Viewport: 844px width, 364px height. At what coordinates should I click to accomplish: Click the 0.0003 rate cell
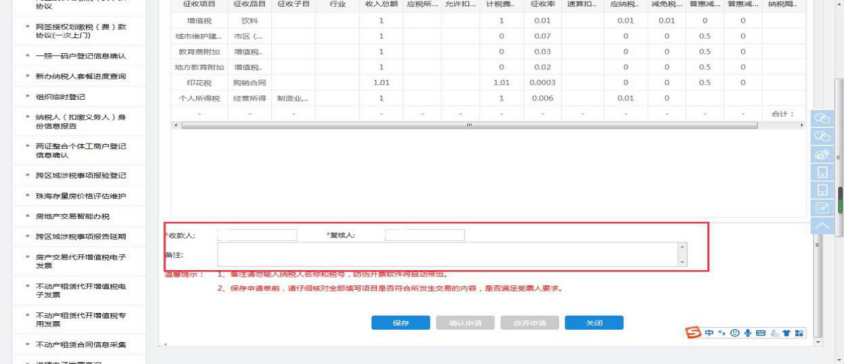click(x=542, y=83)
